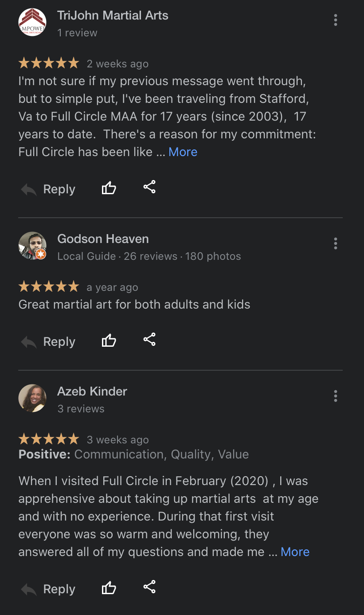Image resolution: width=364 pixels, height=615 pixels.
Task: Open three-dot menu on Azeb Kinder's review
Action: (x=336, y=396)
